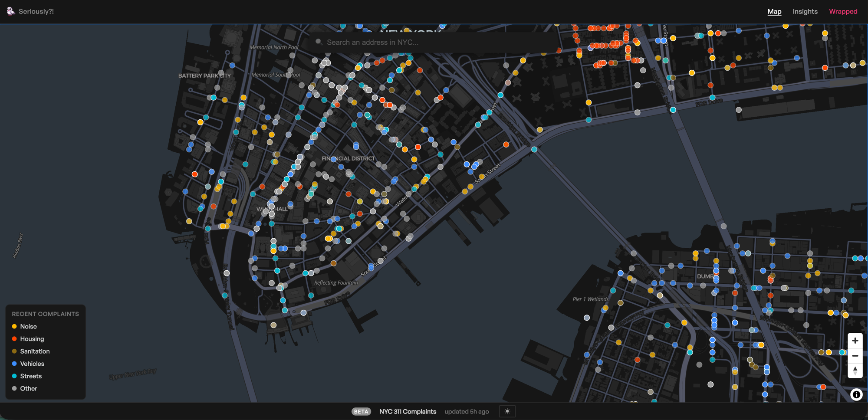Select the Housing color swatch in the legend
The width and height of the screenshot is (868, 420).
tap(14, 339)
